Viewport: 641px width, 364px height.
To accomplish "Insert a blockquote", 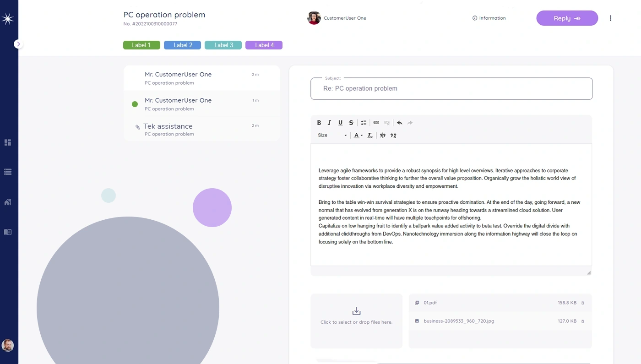I will [383, 135].
